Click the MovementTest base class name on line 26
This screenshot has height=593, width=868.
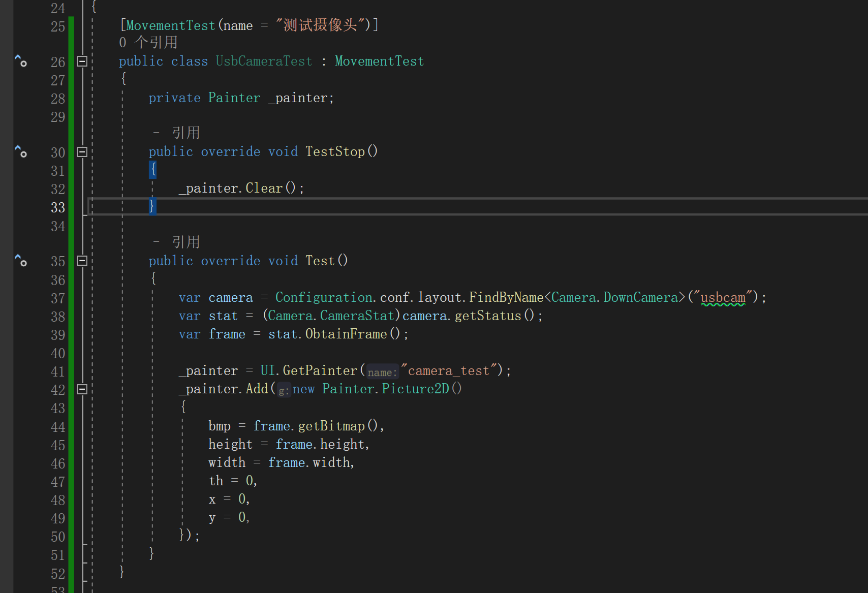coord(379,61)
